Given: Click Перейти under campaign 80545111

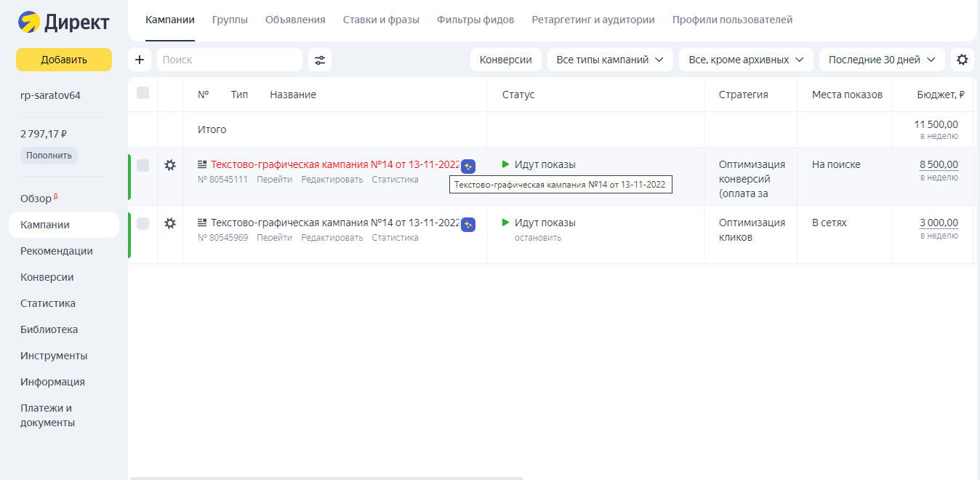Looking at the screenshot, I should (x=275, y=180).
